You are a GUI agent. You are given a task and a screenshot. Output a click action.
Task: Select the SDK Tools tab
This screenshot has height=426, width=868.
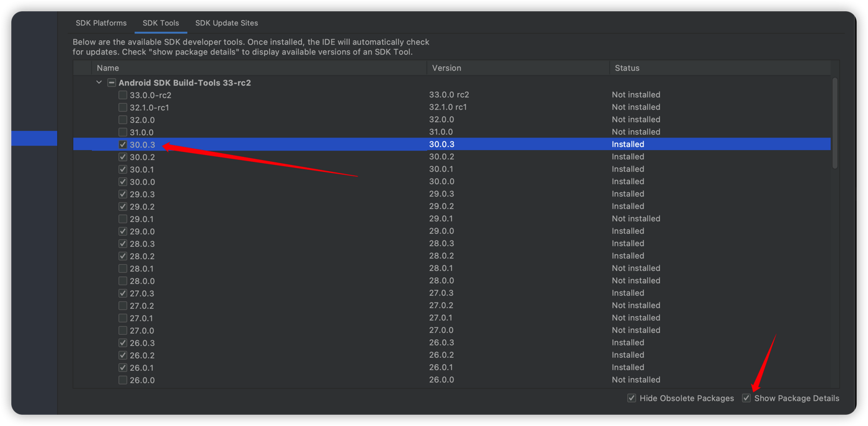pyautogui.click(x=161, y=23)
